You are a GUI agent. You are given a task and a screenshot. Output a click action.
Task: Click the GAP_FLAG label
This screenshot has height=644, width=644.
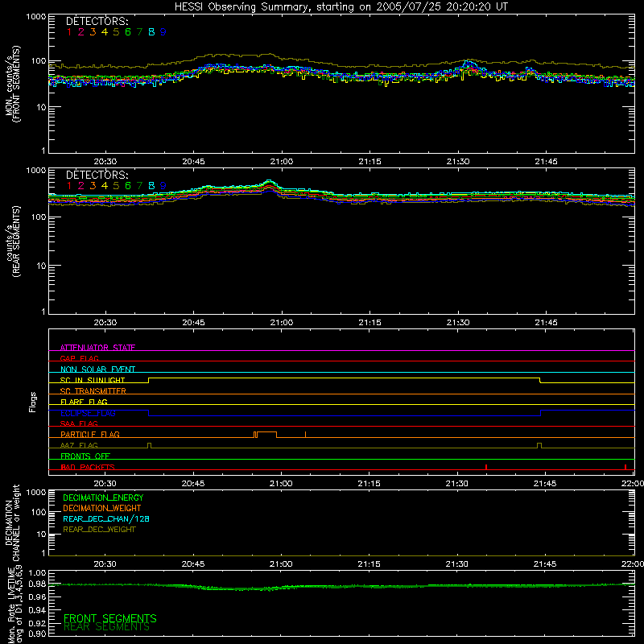pos(79,358)
